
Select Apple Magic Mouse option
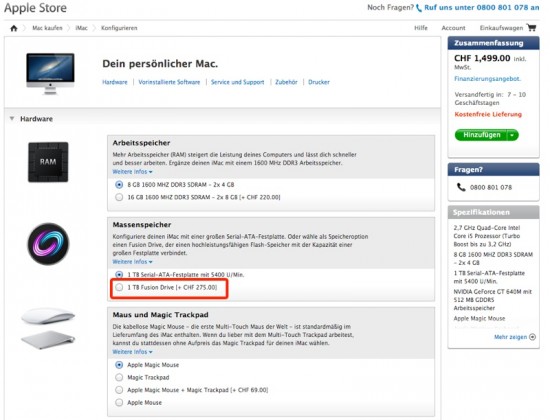(119, 365)
